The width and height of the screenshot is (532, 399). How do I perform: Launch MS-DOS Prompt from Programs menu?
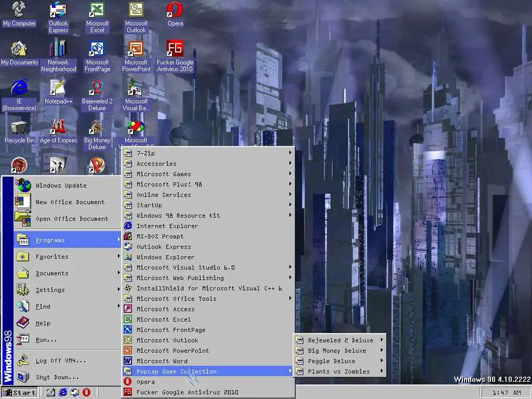[x=208, y=236]
